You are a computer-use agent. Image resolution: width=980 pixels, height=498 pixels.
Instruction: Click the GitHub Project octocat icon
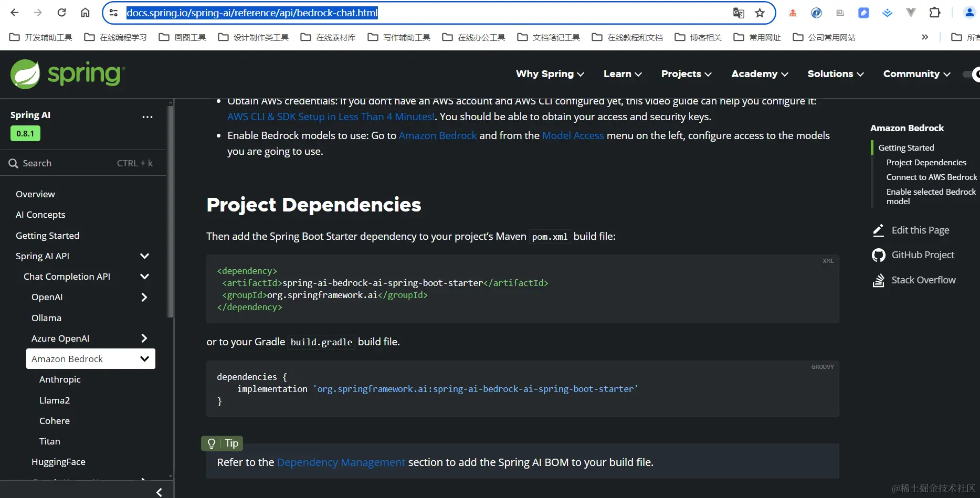[878, 255]
